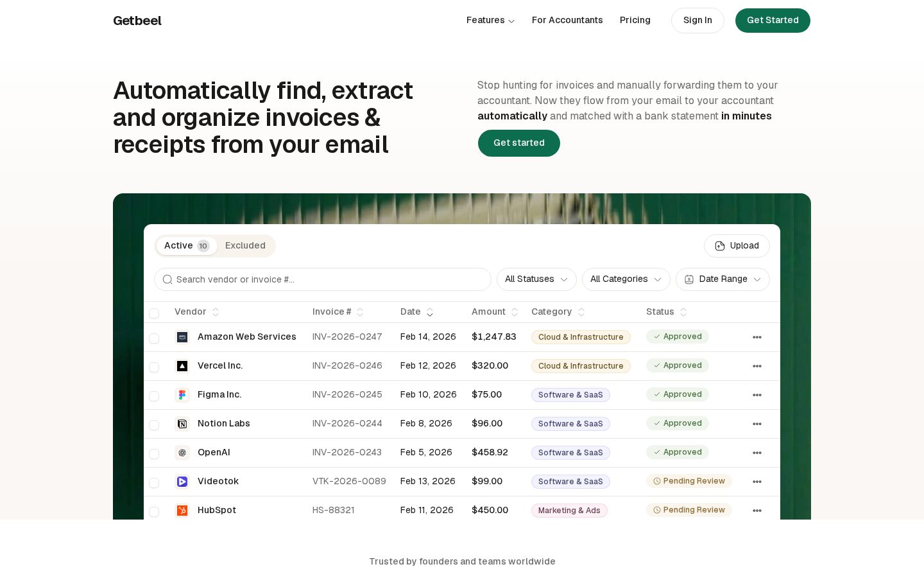Click Pending Review status on Videotok row
Screen dimensions: 924x578
tap(689, 481)
